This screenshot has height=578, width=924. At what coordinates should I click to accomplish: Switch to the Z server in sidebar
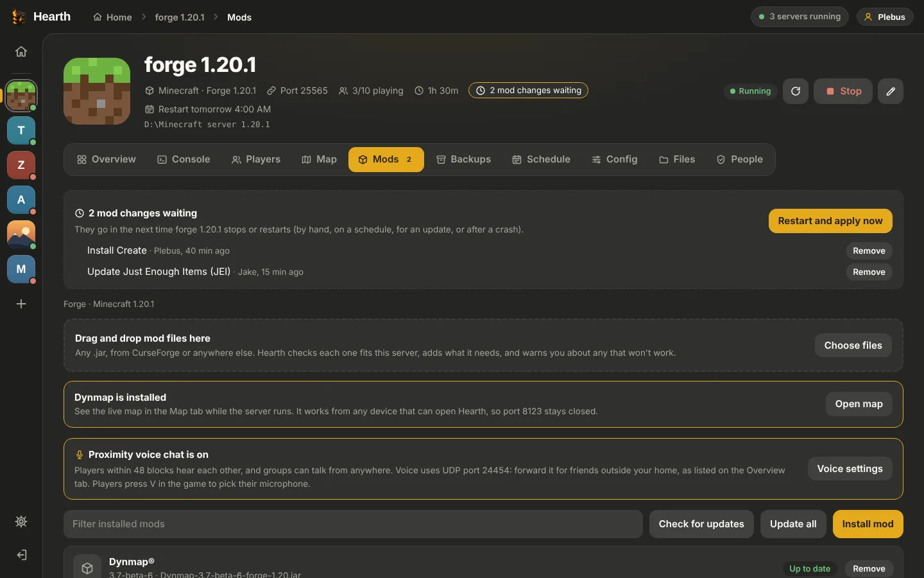point(21,165)
